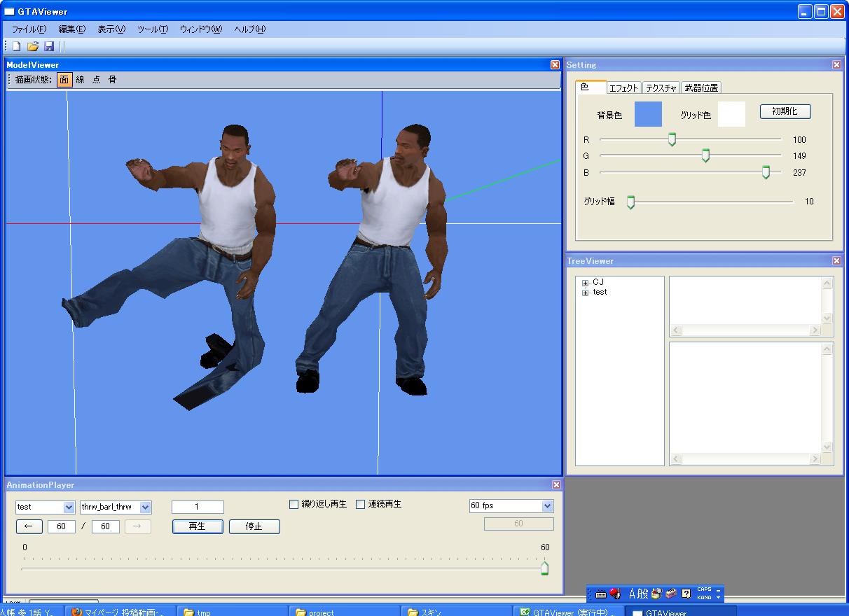Open the test animation group dropdown
The height and width of the screenshot is (616, 849).
[x=69, y=507]
